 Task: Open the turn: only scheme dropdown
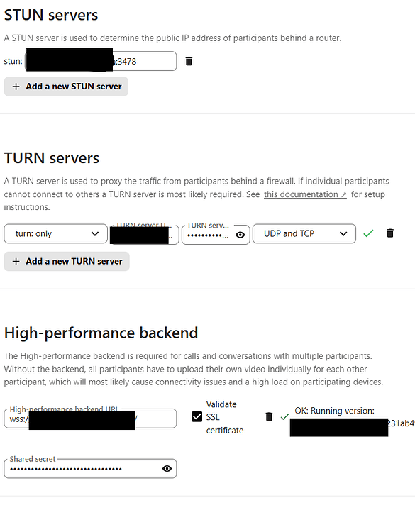click(55, 233)
